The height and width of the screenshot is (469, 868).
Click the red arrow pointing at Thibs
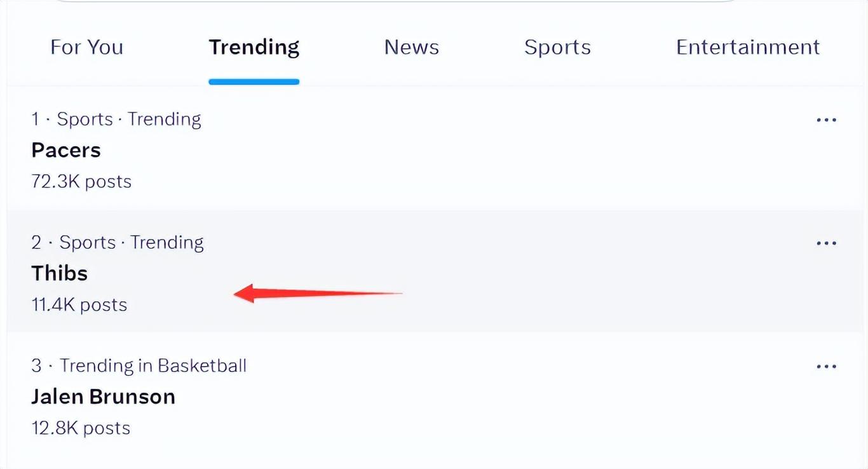coord(318,294)
